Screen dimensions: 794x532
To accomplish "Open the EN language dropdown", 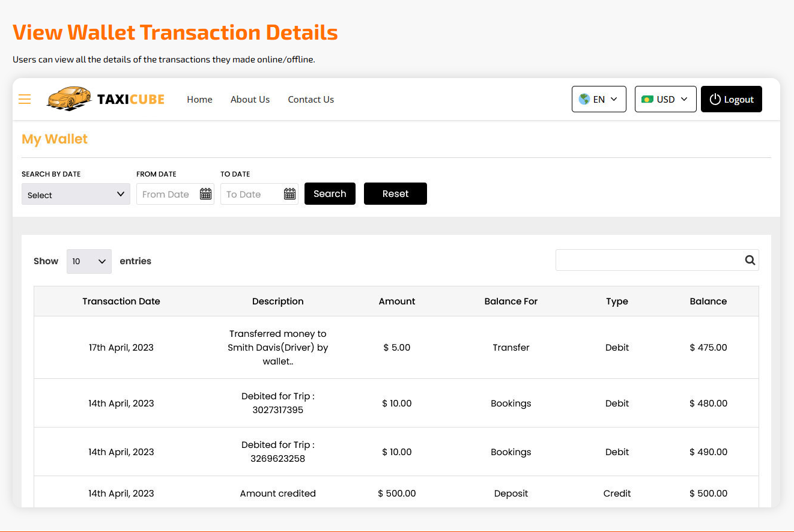I will (599, 99).
